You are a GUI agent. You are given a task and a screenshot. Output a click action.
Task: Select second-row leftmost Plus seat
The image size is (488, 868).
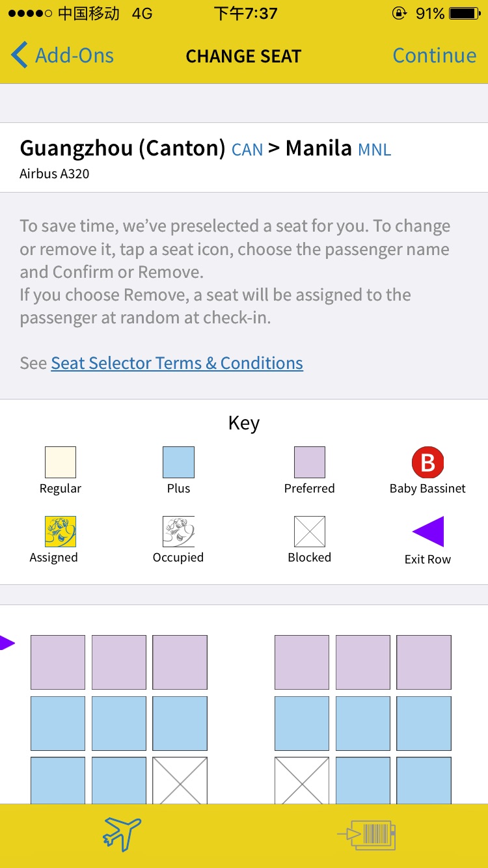(x=58, y=724)
